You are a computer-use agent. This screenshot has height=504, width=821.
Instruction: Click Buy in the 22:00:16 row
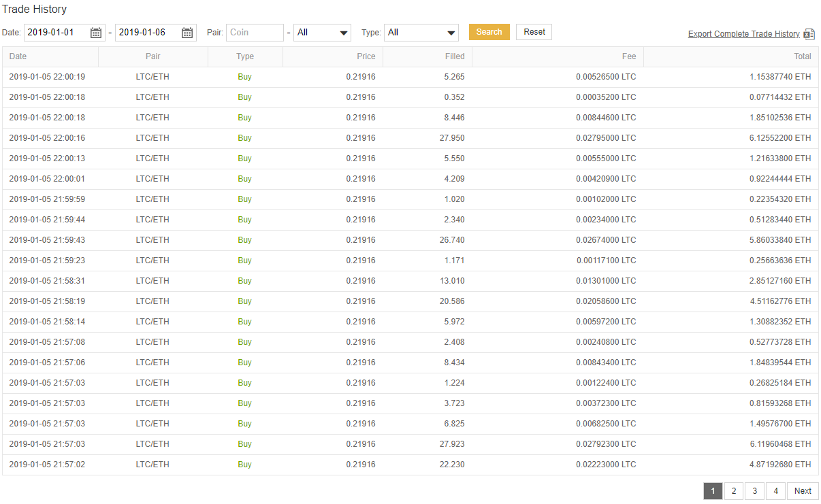(245, 138)
